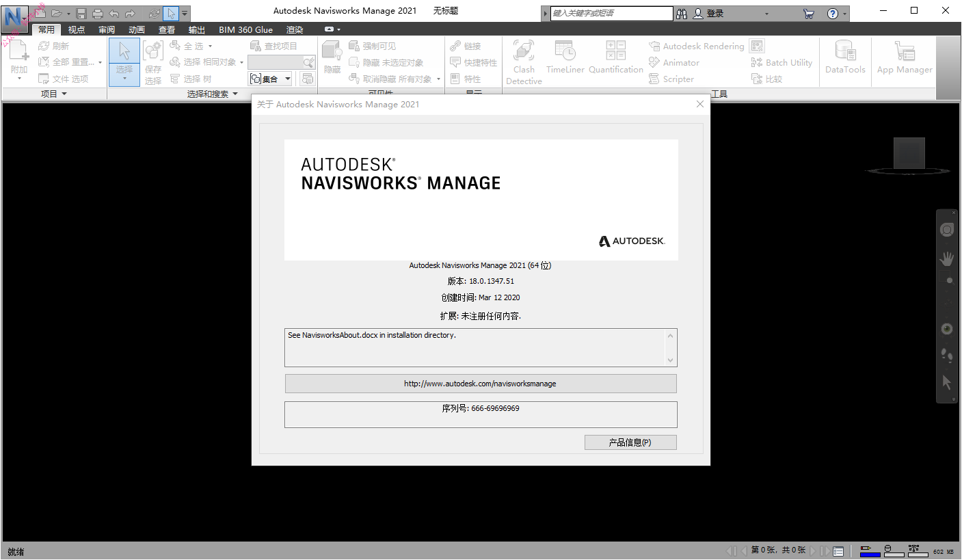The height and width of the screenshot is (560, 962).
Task: Click the Save disk icon
Action: (x=81, y=13)
